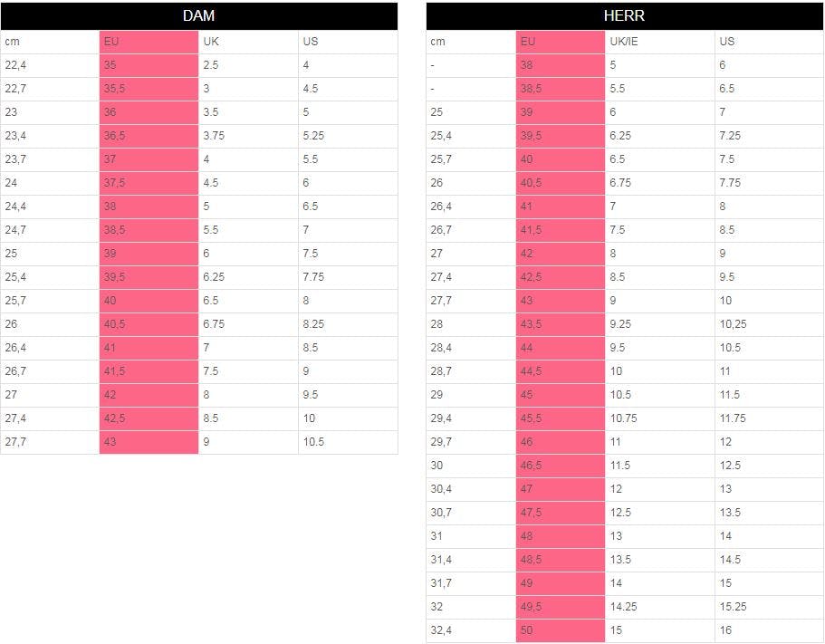Image resolution: width=825 pixels, height=644 pixels.
Task: Click US 10,25 cell in HERR table
Action: [769, 324]
